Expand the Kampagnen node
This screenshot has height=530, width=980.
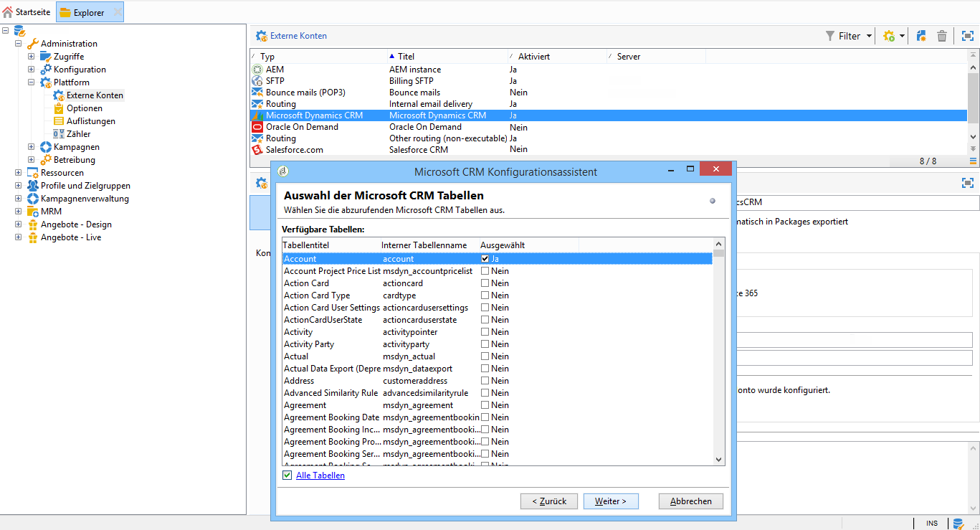click(x=32, y=147)
